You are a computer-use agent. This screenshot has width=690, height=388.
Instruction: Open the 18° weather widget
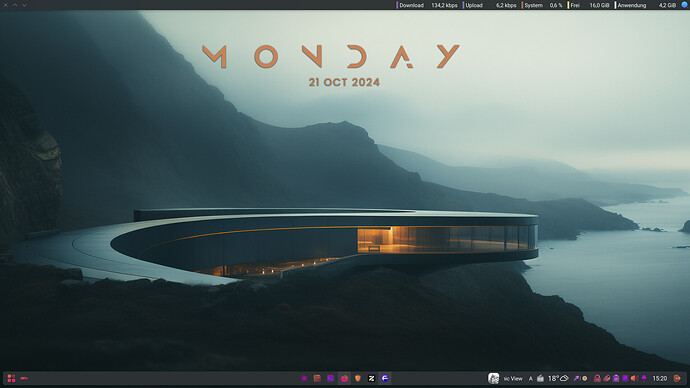coord(558,378)
